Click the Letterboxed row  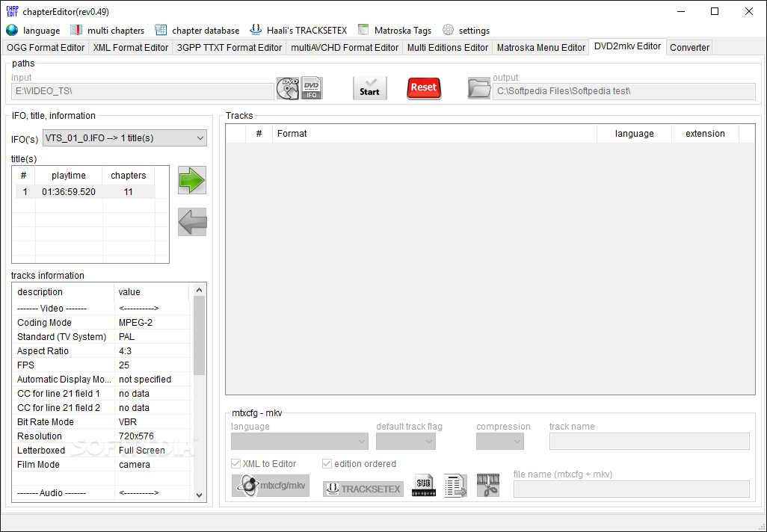tap(102, 451)
